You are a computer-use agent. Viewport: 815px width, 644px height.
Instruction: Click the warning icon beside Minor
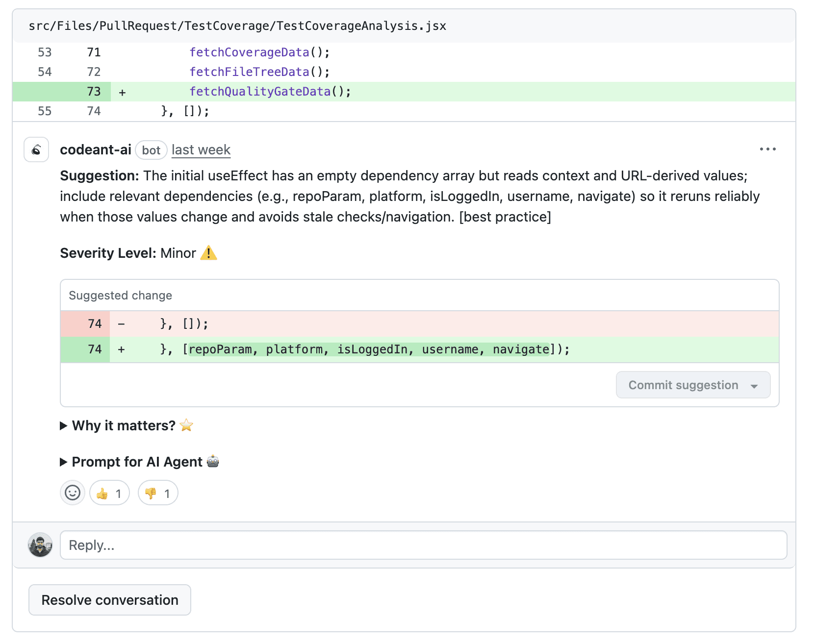(209, 253)
